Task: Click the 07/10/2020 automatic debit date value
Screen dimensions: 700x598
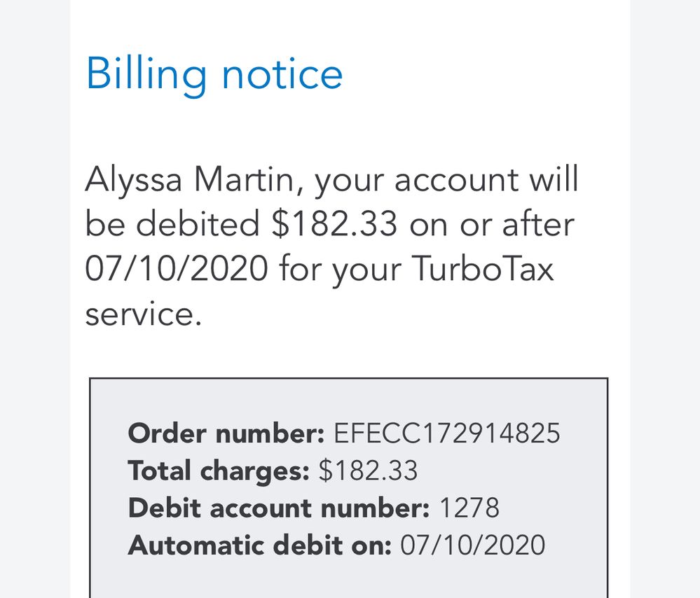Action: (x=472, y=545)
